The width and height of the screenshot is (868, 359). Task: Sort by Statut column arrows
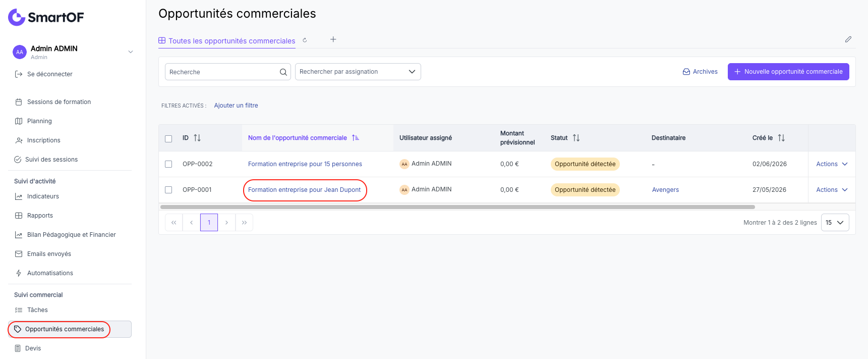[x=576, y=138]
